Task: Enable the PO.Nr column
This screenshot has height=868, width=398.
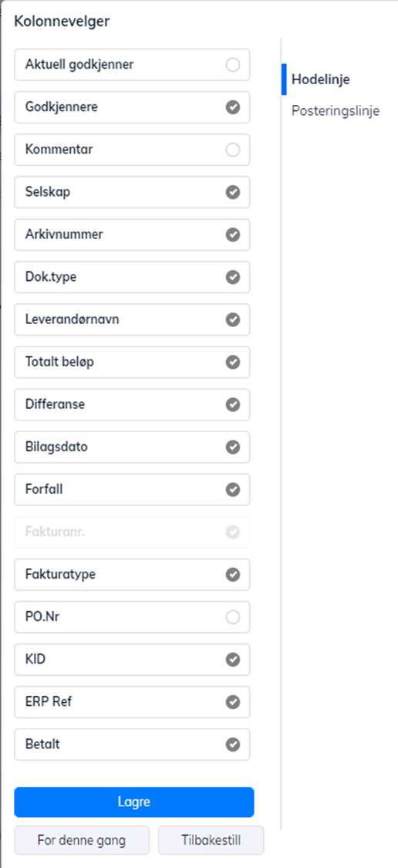Action: tap(233, 616)
